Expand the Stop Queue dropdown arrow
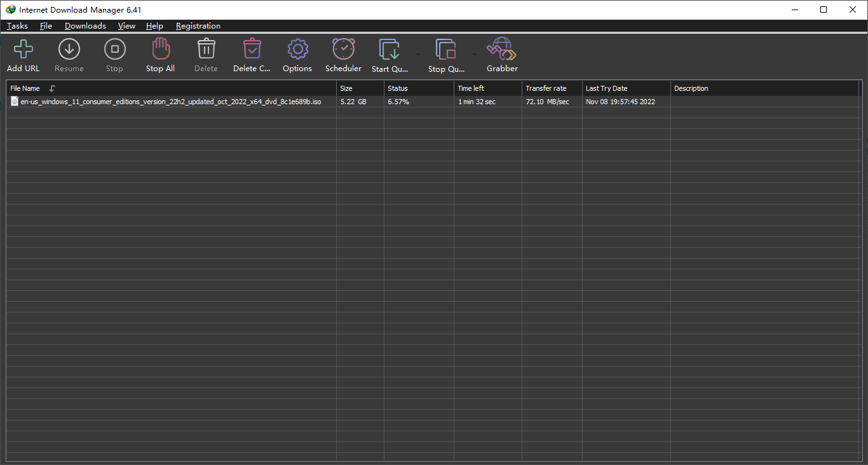 pos(474,54)
